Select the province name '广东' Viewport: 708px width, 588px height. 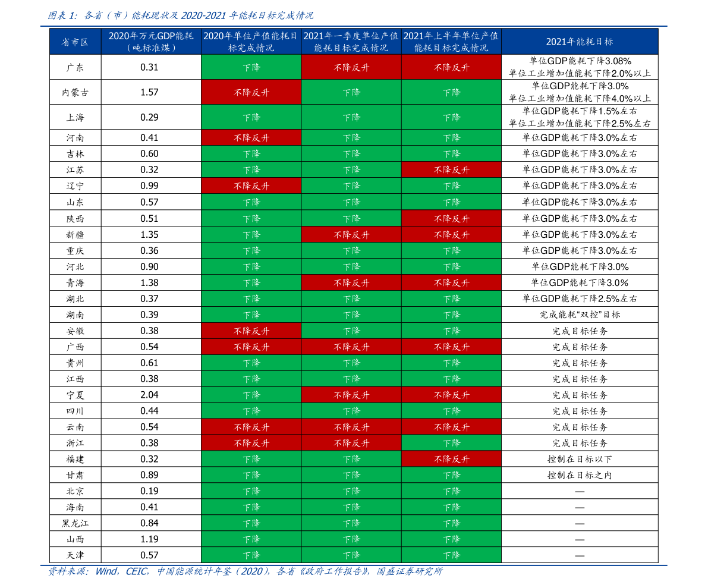coord(75,67)
